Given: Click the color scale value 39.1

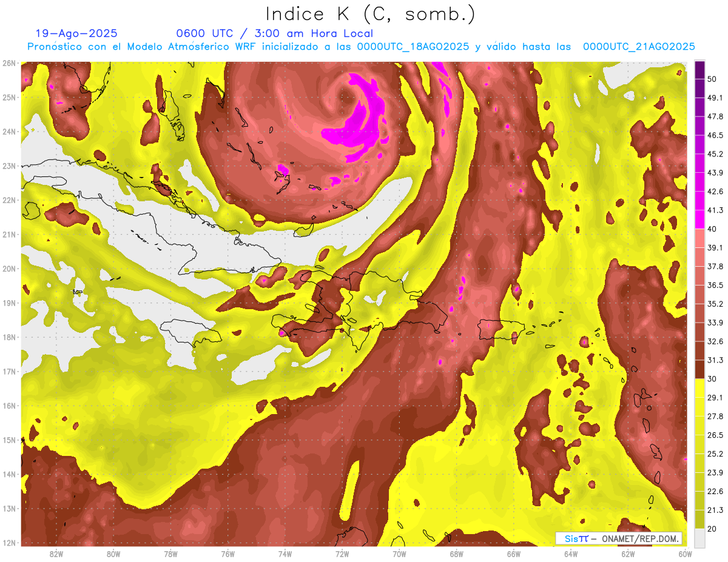Looking at the screenshot, I should click(715, 247).
